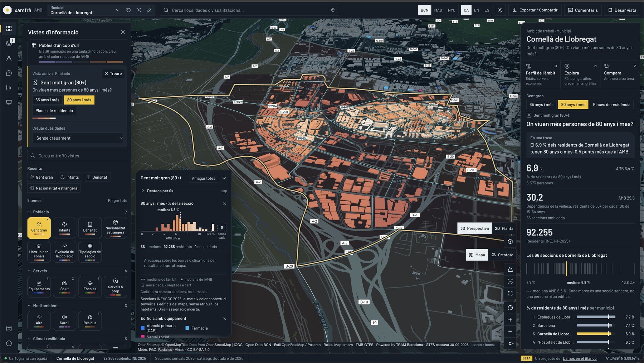Viewport: 644px width, 363px height.
Task: Click the pencil edit icon in top bar
Action: [x=149, y=10]
